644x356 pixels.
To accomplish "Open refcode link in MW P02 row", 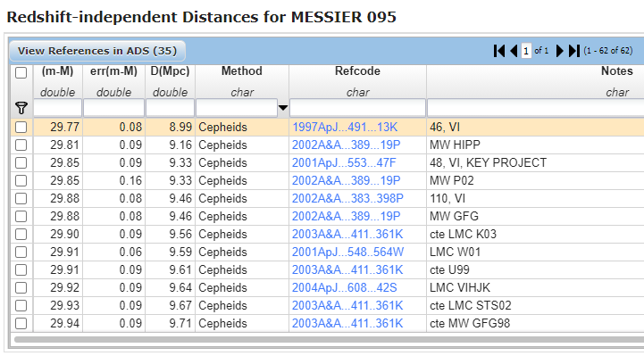I will [x=346, y=181].
